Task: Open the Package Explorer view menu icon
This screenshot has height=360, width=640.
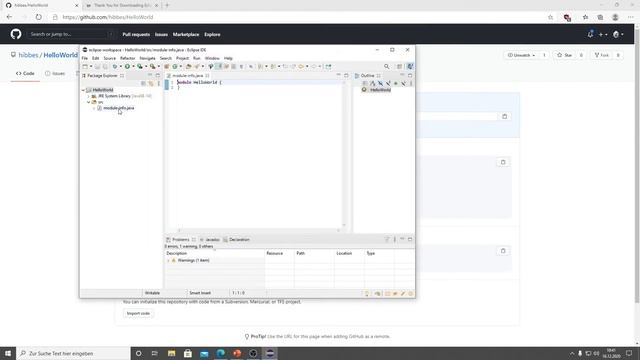Action: point(159,83)
